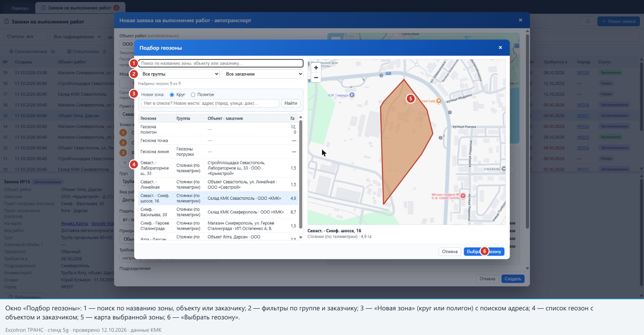644x335 pixels.
Task: Select the Круг radio option
Action: tap(172, 95)
